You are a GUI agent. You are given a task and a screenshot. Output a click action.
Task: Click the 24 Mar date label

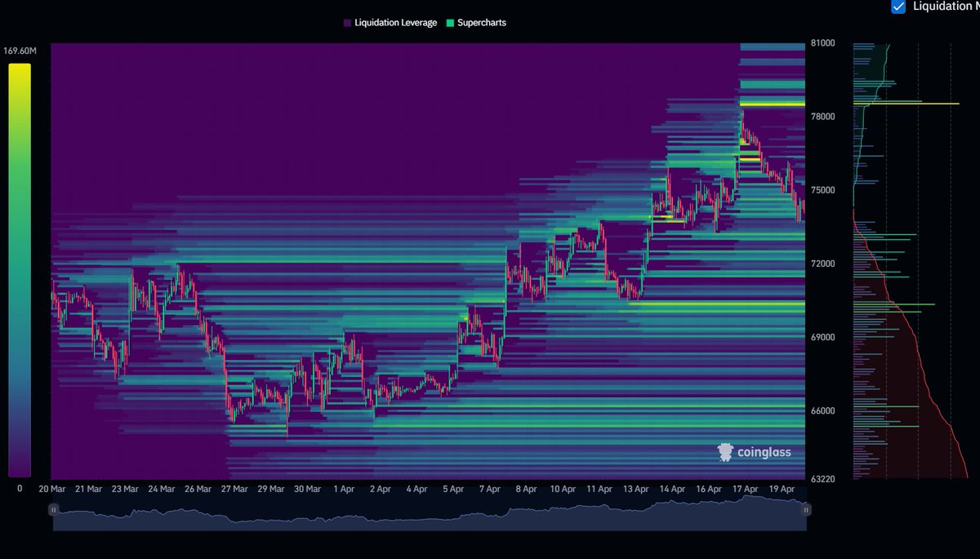pos(161,490)
